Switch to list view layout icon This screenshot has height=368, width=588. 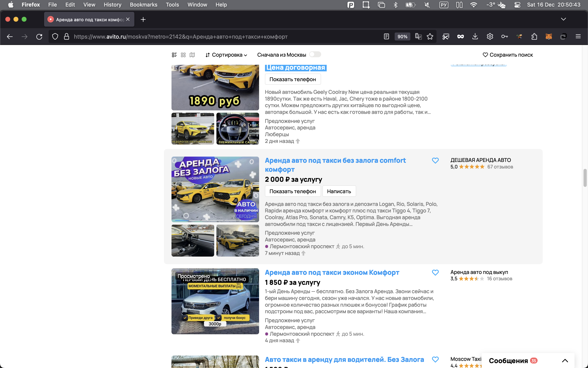click(x=174, y=55)
